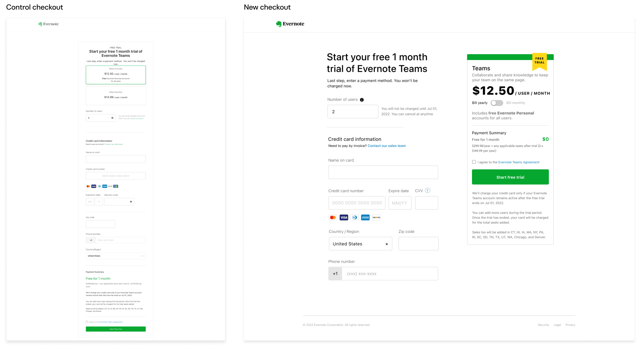This screenshot has height=349, width=644.
Task: Click the $0 amount in Payment Summary
Action: [x=545, y=139]
